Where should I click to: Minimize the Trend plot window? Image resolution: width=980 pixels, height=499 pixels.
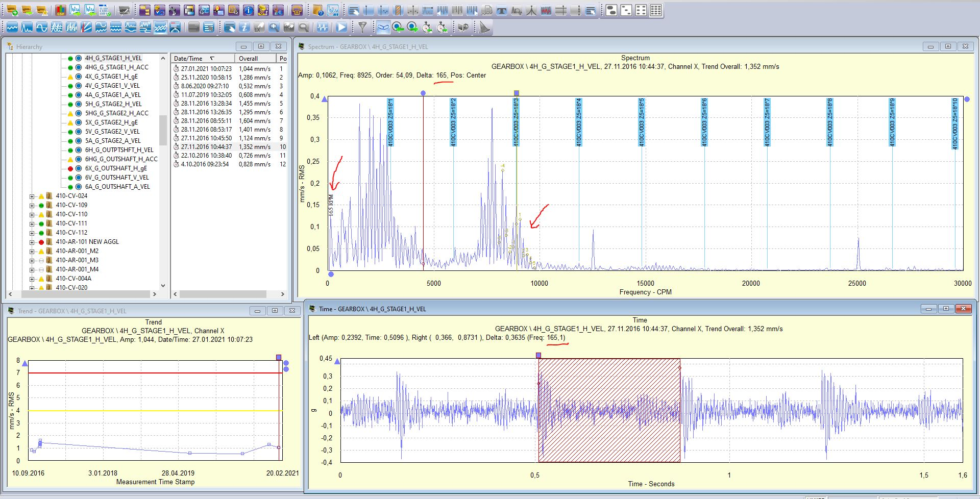point(257,311)
